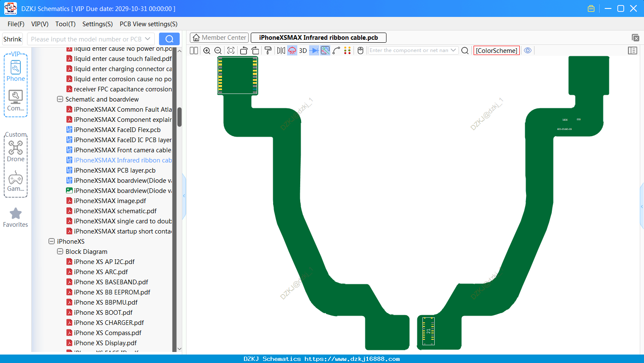Open receiver FPC capacitance corrosion file
Image resolution: width=644 pixels, height=363 pixels.
pos(119,89)
